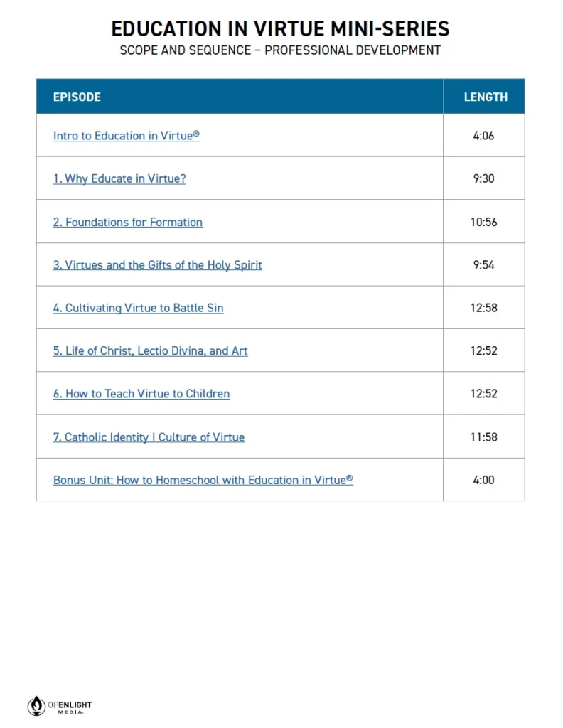Open the Bonus Unit homeschool episode link
This screenshot has width=563, height=728.
(x=203, y=480)
